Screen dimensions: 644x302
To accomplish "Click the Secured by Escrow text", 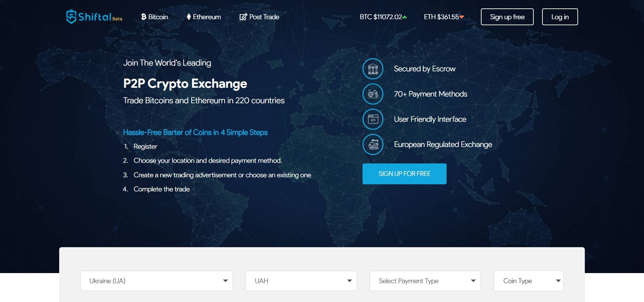I will pos(425,69).
